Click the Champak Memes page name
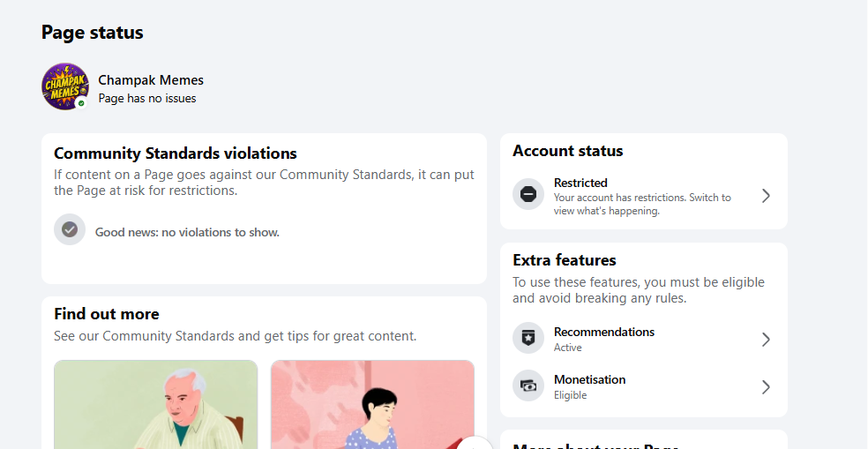 (151, 80)
